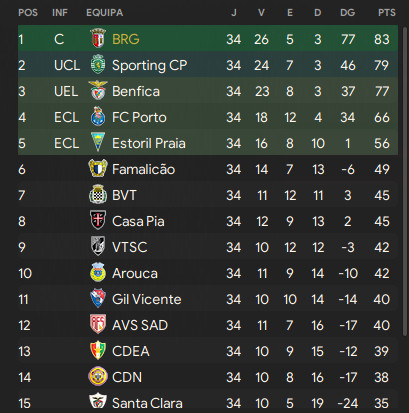Click the AVS SAD crest icon
Screen dimensions: 409x413
pos(98,324)
